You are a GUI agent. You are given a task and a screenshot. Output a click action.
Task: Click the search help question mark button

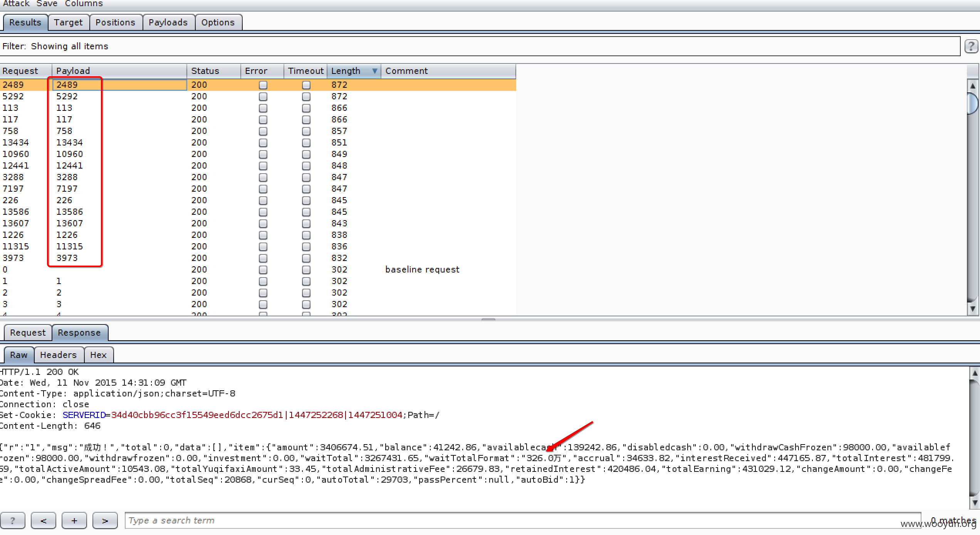click(x=12, y=520)
